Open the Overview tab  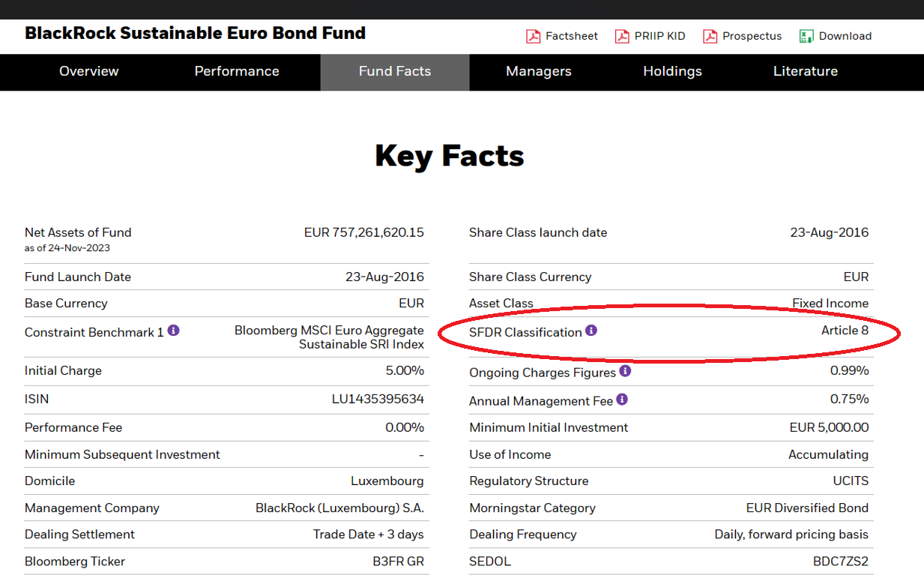coord(89,72)
